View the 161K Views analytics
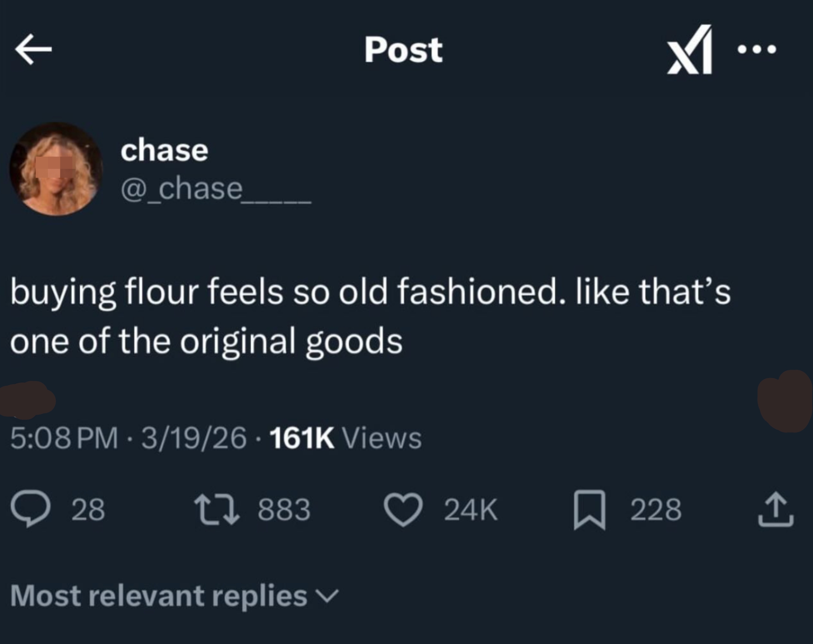Viewport: 813px width, 644px height. (x=345, y=439)
